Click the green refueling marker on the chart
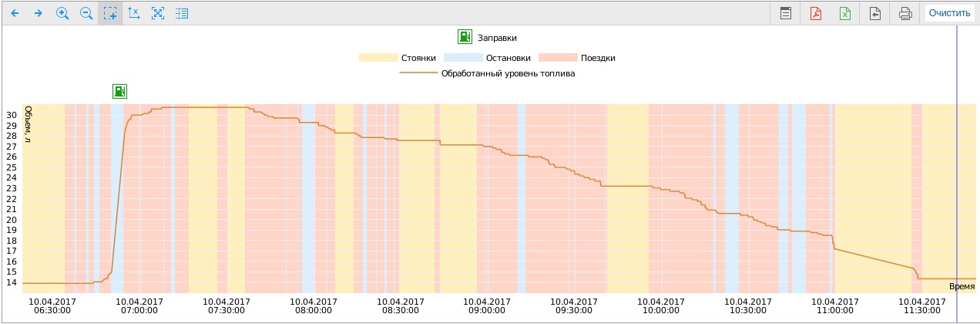980x324 pixels. tap(119, 91)
